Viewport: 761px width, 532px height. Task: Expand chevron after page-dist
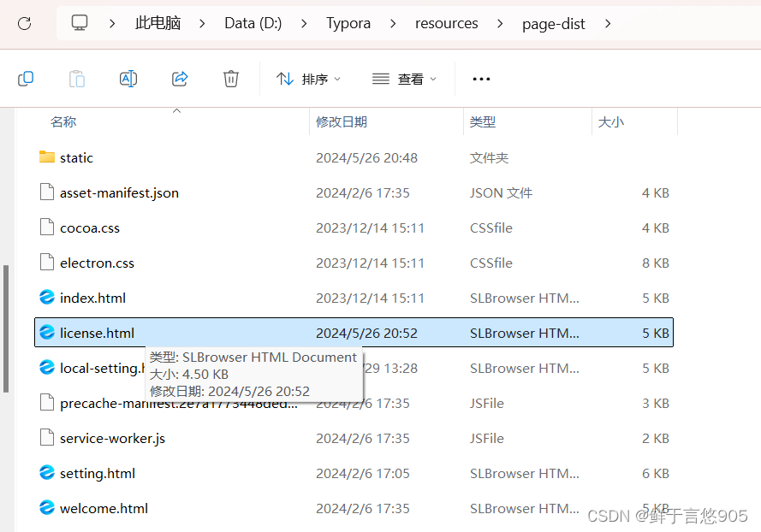pyautogui.click(x=608, y=23)
